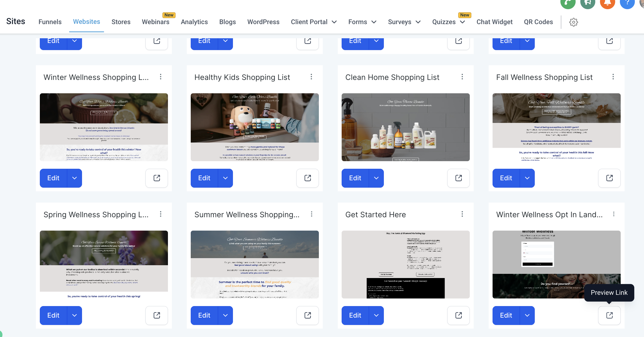Go to the QR Codes tab
Screen dimensions: 644x337
tap(538, 22)
